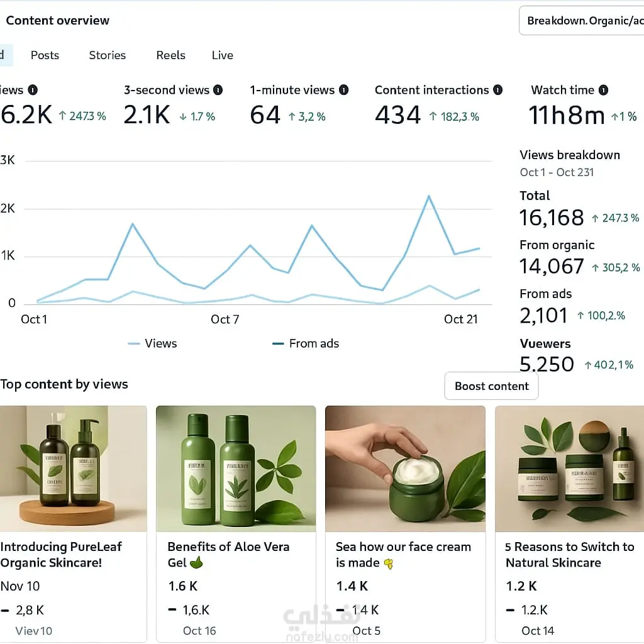Open Introducing PureLeaf Organic Skincare thumbnail
The height and width of the screenshot is (644, 644).
pyautogui.click(x=73, y=469)
